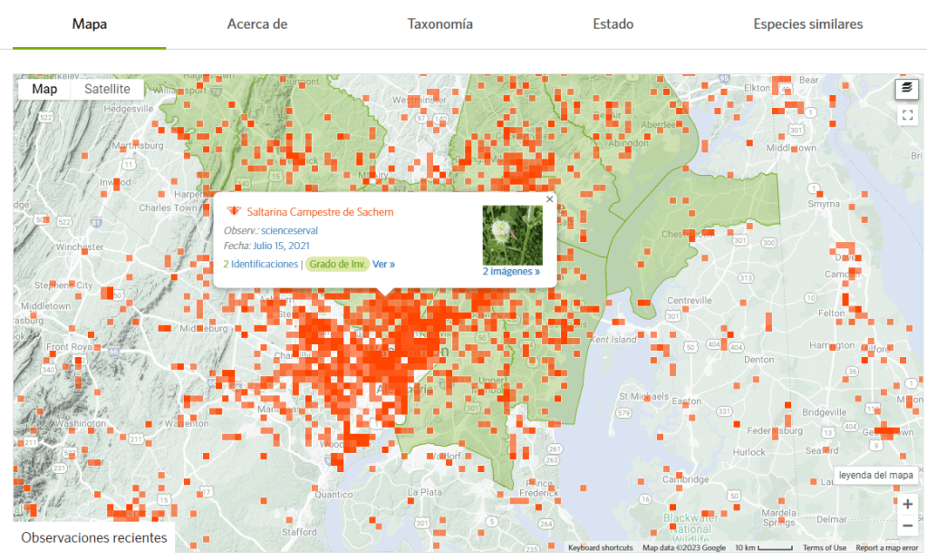Click Report a map error

coord(886,547)
